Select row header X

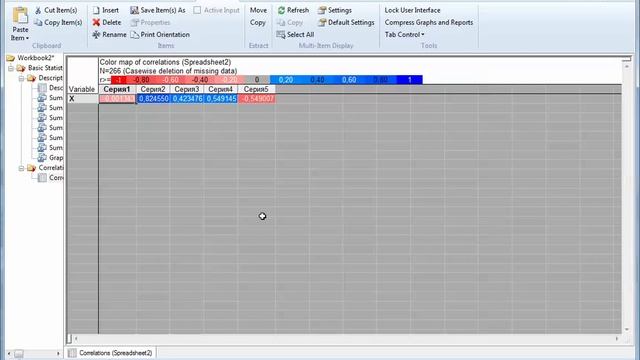(82, 99)
